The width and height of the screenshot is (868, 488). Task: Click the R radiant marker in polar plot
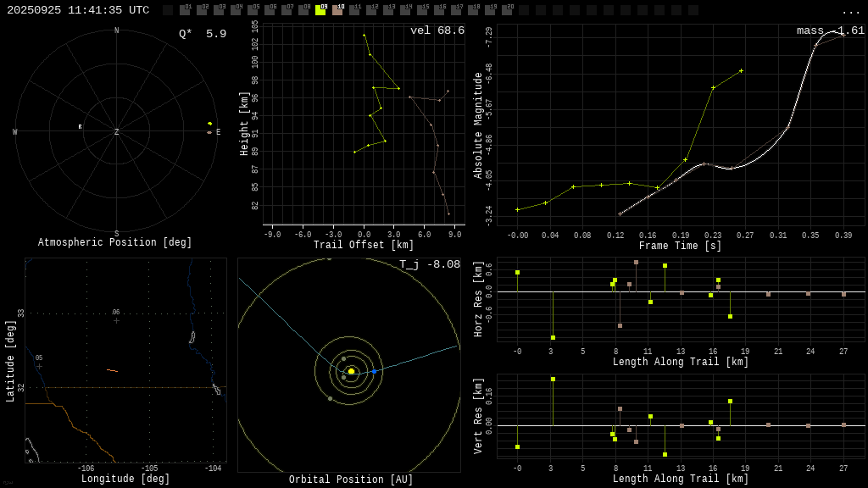81,127
